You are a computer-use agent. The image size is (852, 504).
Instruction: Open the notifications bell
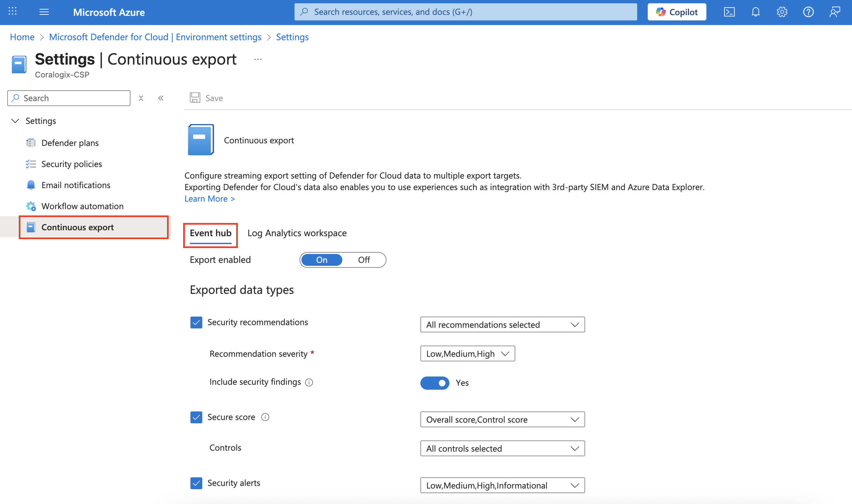(x=755, y=12)
